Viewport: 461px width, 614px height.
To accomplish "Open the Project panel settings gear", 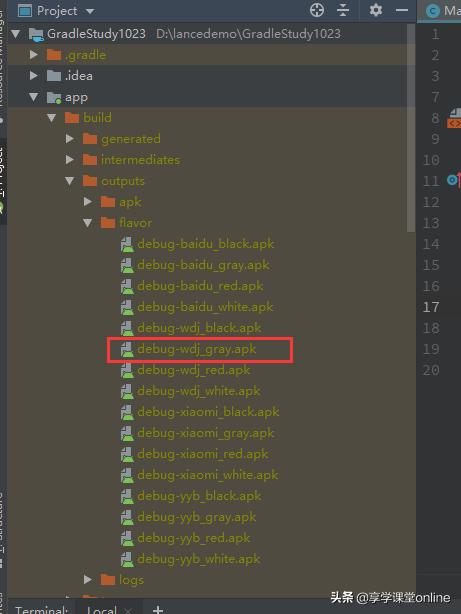I will pyautogui.click(x=375, y=10).
